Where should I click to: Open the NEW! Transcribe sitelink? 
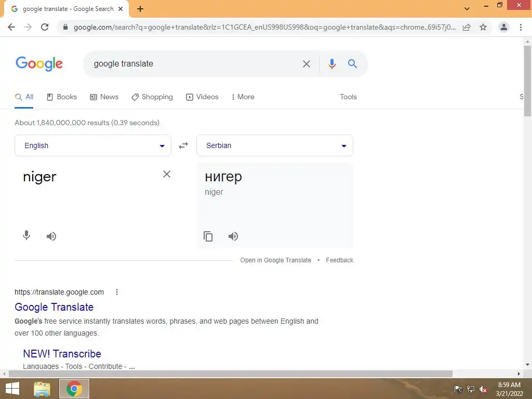62,354
